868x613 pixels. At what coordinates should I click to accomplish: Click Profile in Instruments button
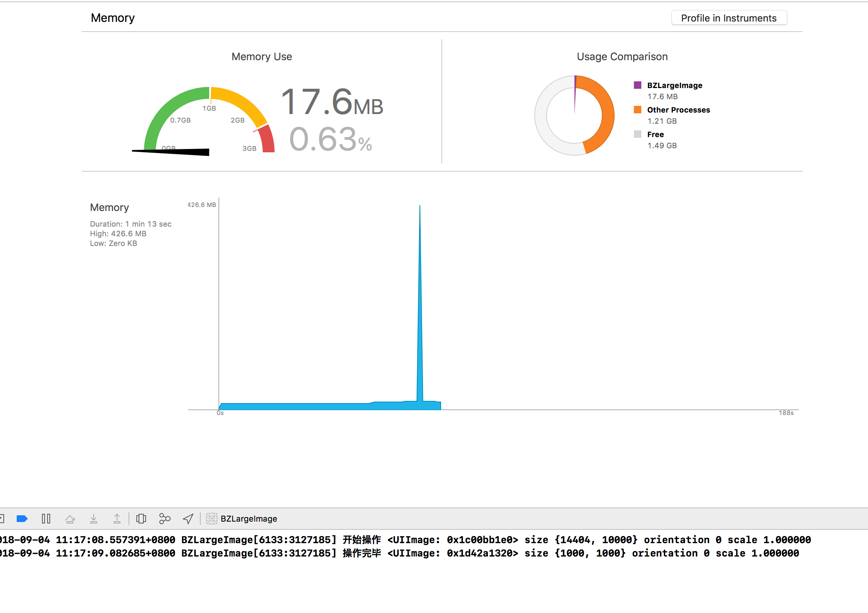point(728,18)
